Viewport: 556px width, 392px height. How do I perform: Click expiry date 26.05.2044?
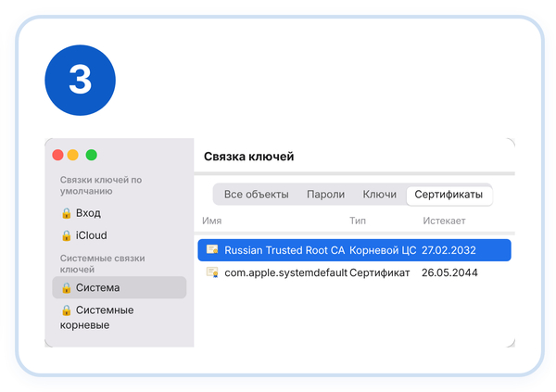[449, 272]
